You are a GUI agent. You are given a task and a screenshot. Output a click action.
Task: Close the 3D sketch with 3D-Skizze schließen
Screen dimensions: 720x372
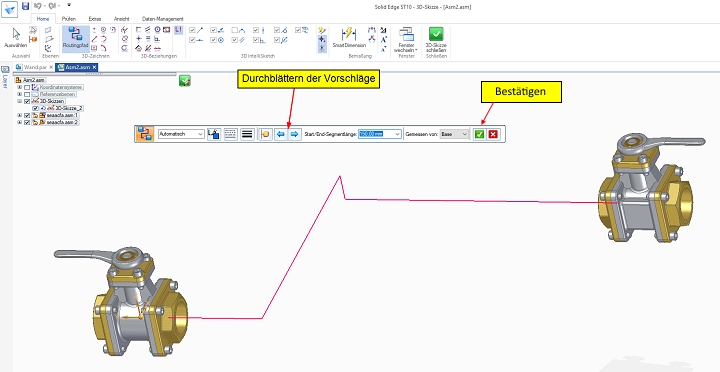436,39
